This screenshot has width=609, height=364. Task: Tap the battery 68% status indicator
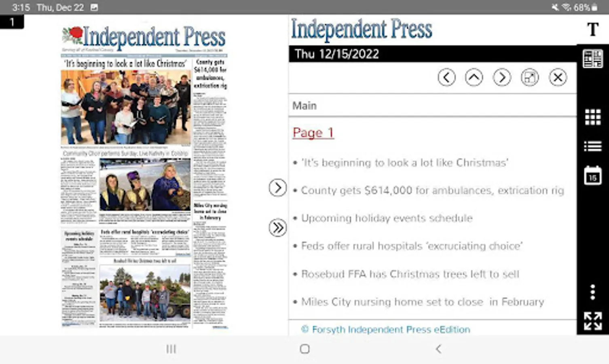586,7
